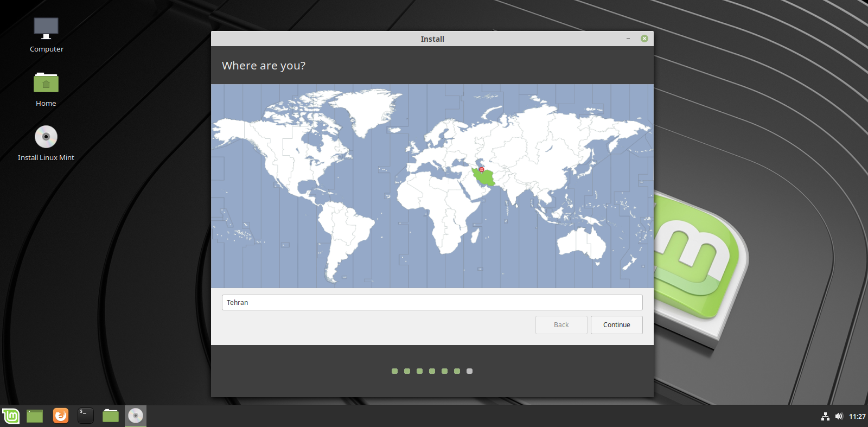
Task: Click the Tehran timezone text field
Action: point(432,303)
